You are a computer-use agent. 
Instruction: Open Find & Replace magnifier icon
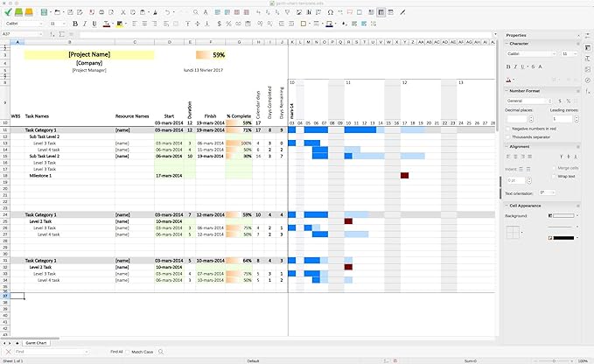[x=195, y=12]
